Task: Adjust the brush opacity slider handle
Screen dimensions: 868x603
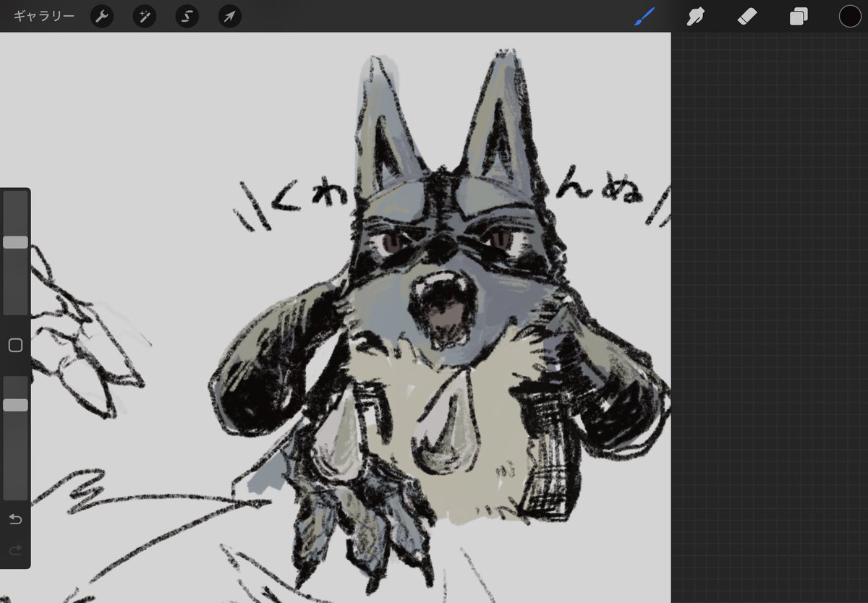Action: 15,405
